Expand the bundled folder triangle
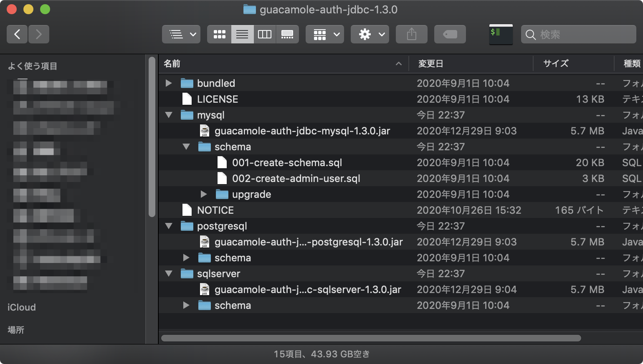Image resolution: width=643 pixels, height=364 pixels. click(x=169, y=83)
